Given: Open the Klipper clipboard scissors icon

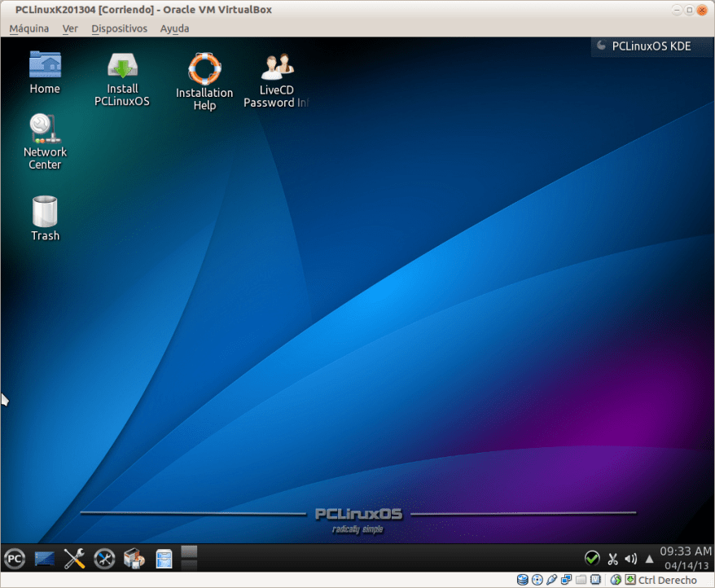Looking at the screenshot, I should point(612,559).
